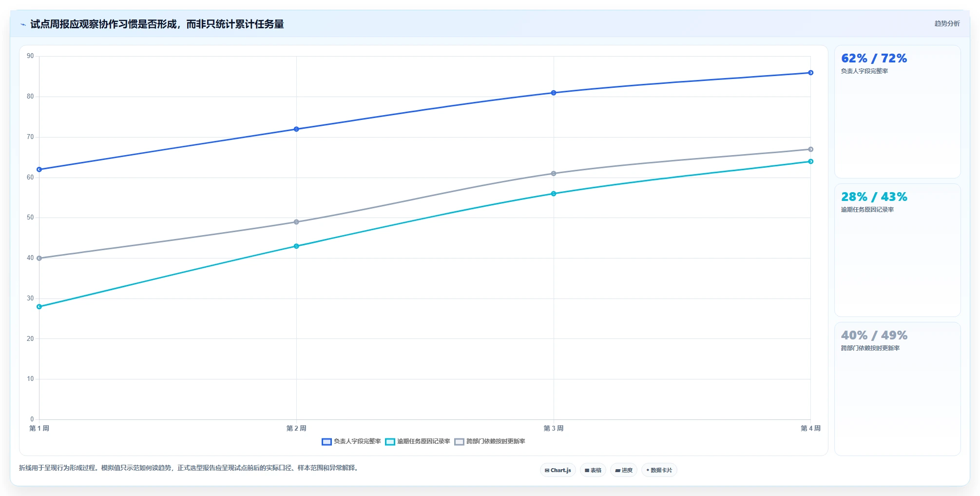Click the gray data point at 第 3 周
This screenshot has width=980, height=496.
554,174
